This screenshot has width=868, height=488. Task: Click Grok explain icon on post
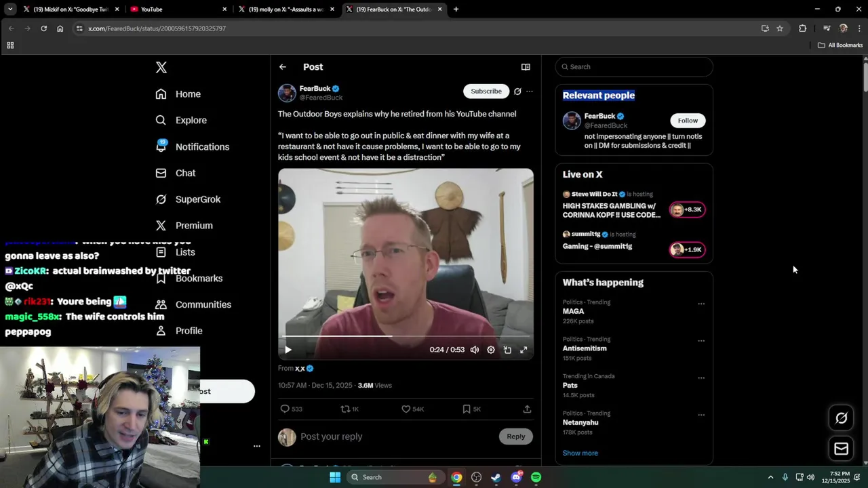point(517,91)
